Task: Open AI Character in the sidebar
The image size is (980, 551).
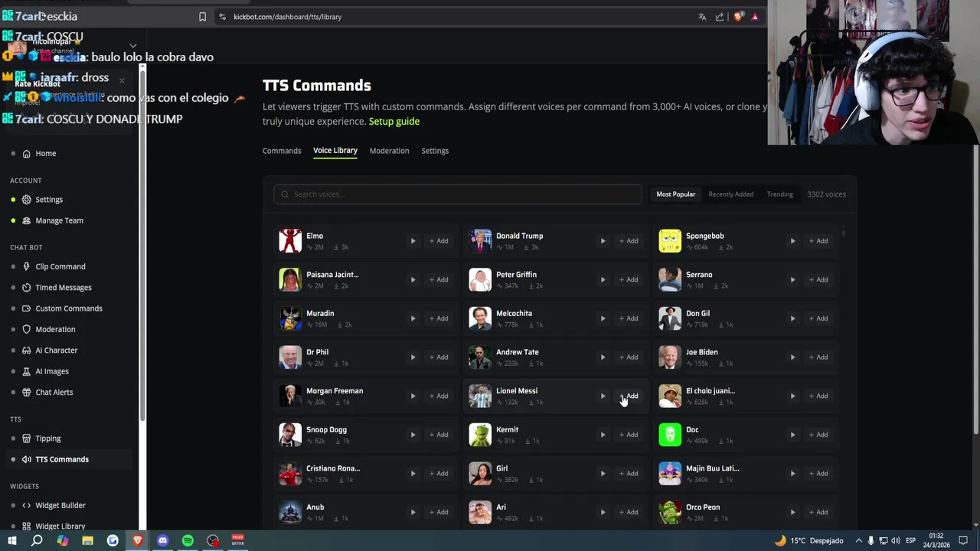Action: (57, 350)
